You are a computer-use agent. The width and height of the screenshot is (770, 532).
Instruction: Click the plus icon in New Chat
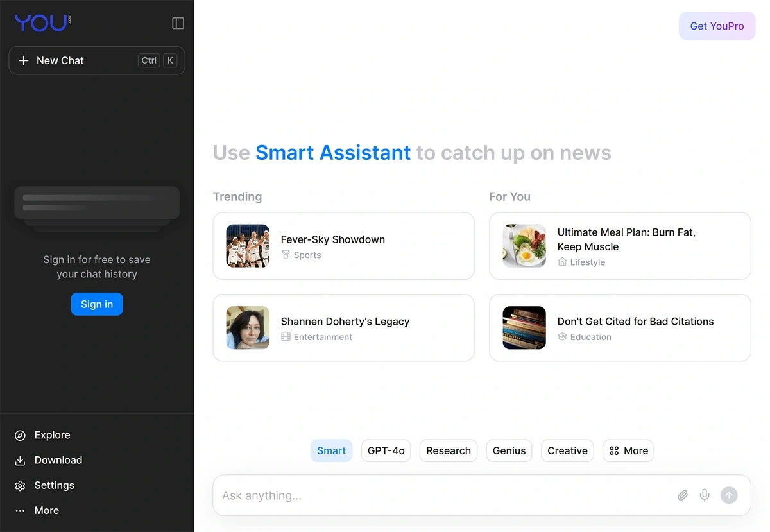24,60
